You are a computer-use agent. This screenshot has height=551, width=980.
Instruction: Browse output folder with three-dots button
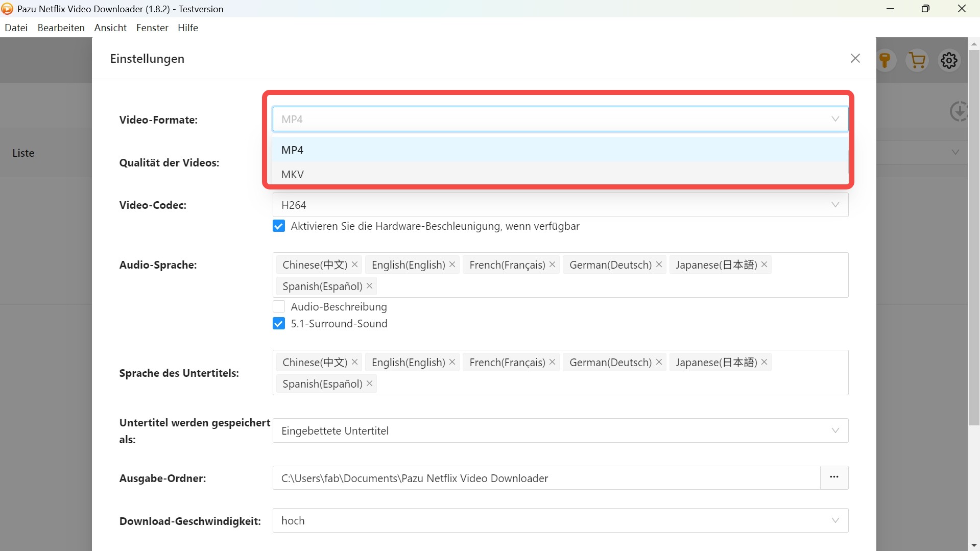[x=834, y=477]
